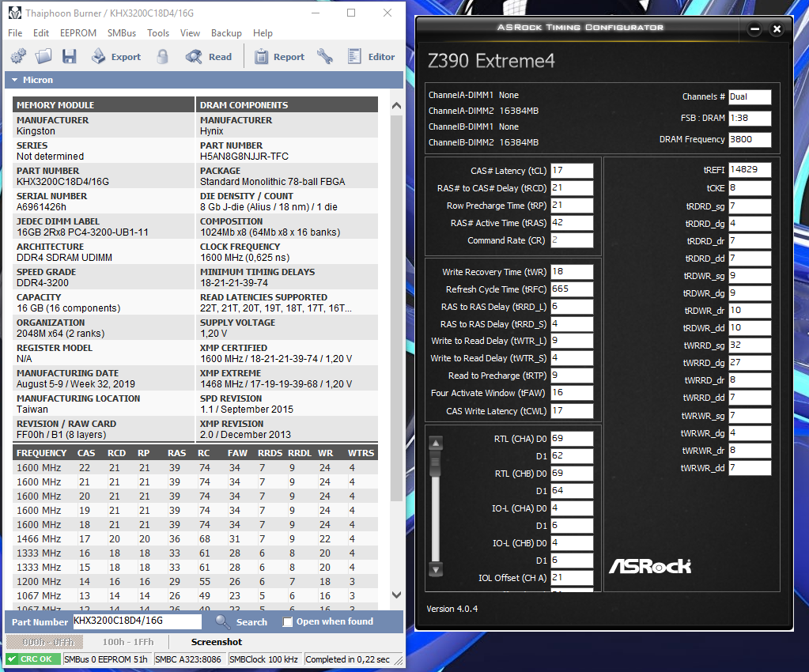Click the IOL Offset (CH A) field
This screenshot has height=672, width=809.
coord(573,578)
